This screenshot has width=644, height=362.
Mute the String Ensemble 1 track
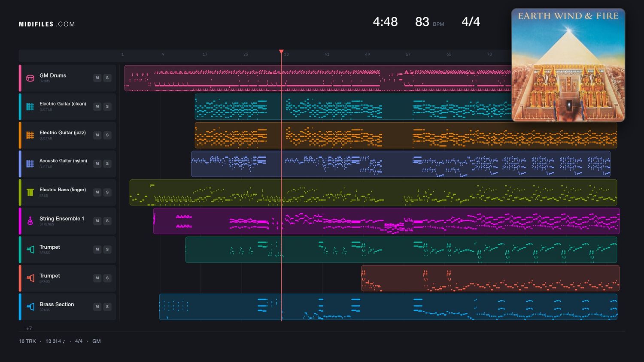click(97, 221)
